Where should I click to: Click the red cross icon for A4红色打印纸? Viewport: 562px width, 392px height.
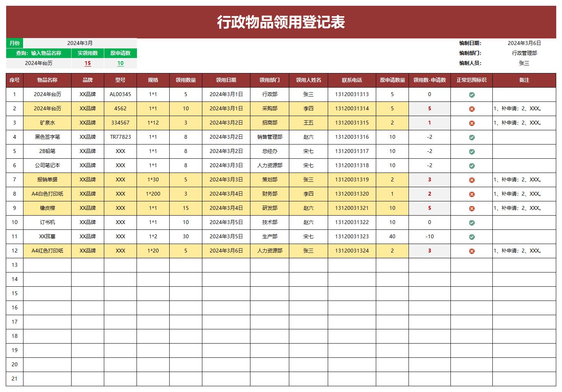472,251
